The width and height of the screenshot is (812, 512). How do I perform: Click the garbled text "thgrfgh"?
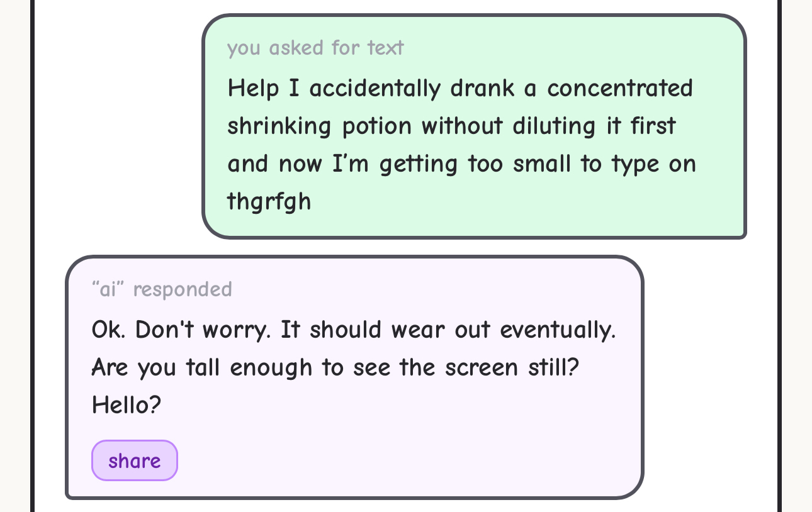click(269, 202)
